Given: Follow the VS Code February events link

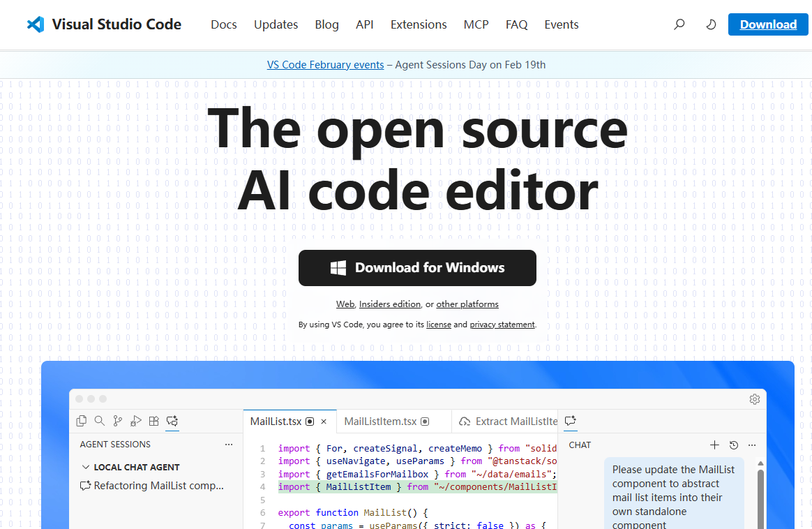Looking at the screenshot, I should click(325, 65).
